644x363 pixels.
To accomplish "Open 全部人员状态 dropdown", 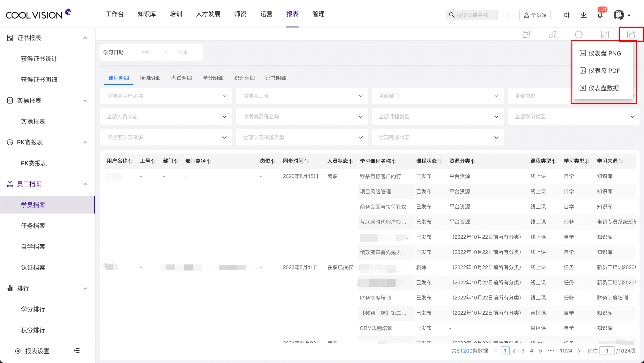I will [x=166, y=117].
